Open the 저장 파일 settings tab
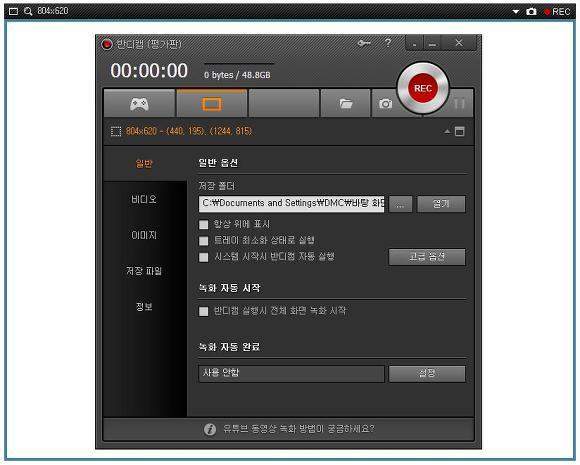 144,271
